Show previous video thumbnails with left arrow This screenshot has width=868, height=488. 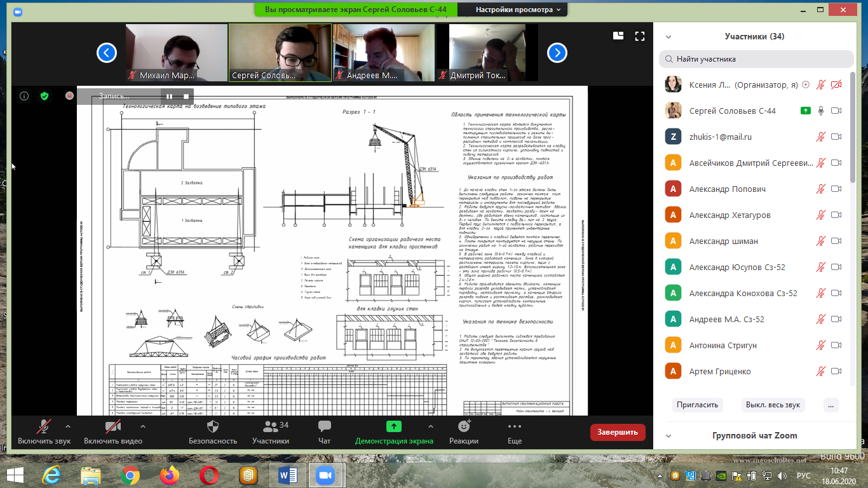(107, 53)
